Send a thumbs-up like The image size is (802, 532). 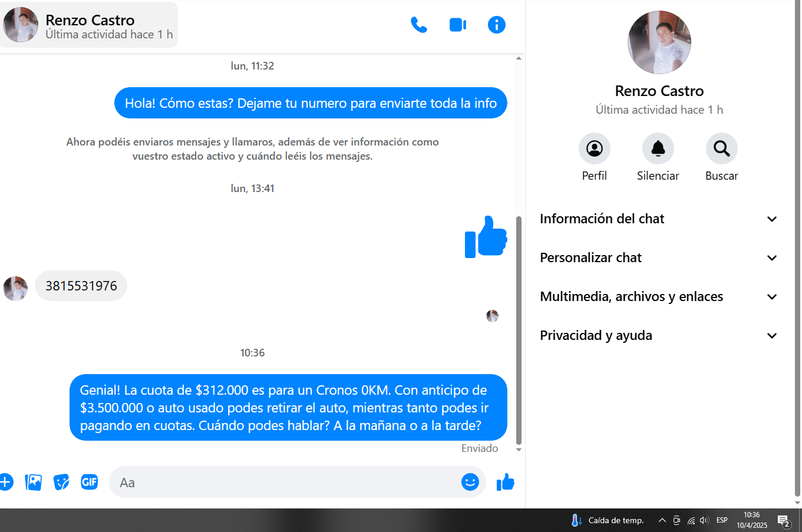505,482
